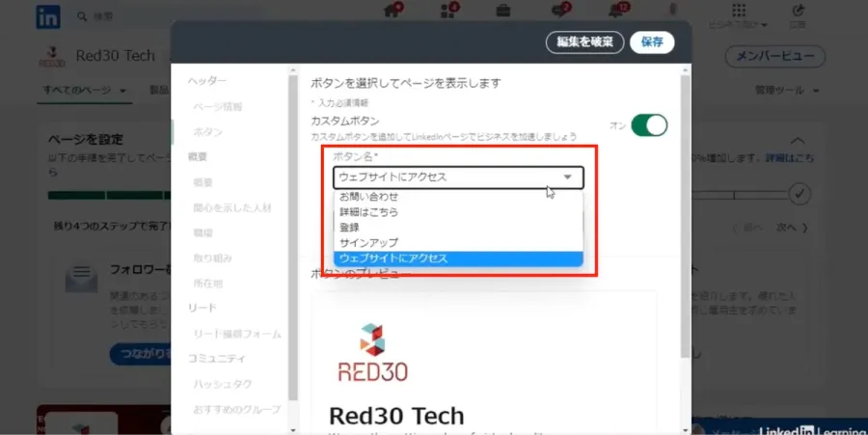868x435 pixels.
Task: Open the Jobs briefcase icon
Action: click(503, 10)
